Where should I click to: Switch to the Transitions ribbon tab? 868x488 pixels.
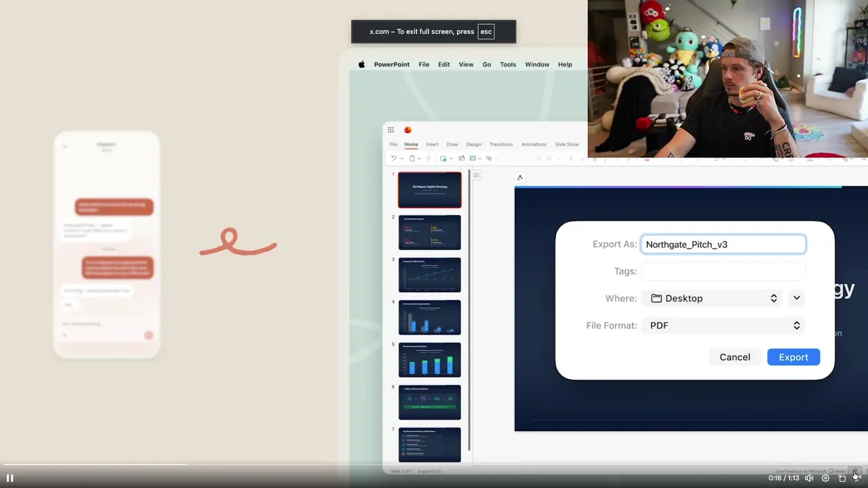(501, 144)
